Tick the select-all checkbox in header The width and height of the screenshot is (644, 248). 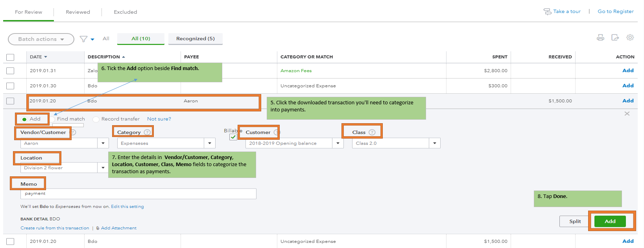coord(10,57)
